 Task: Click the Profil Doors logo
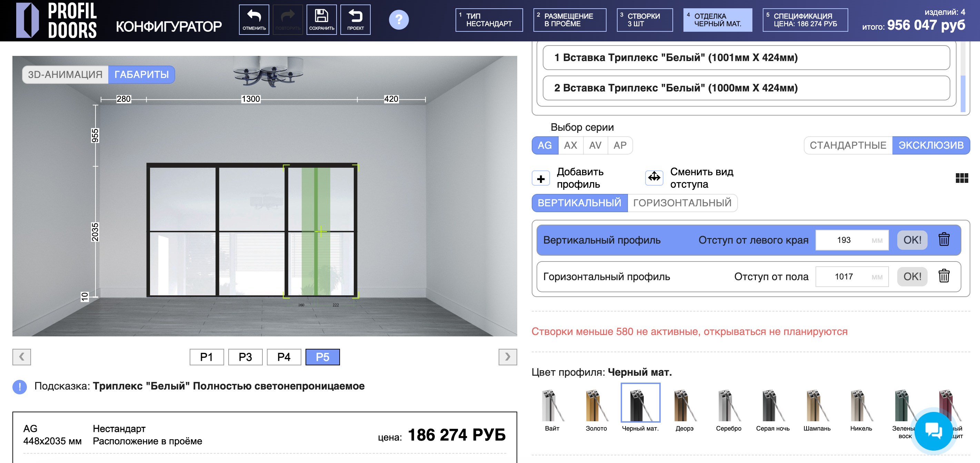pos(56,20)
